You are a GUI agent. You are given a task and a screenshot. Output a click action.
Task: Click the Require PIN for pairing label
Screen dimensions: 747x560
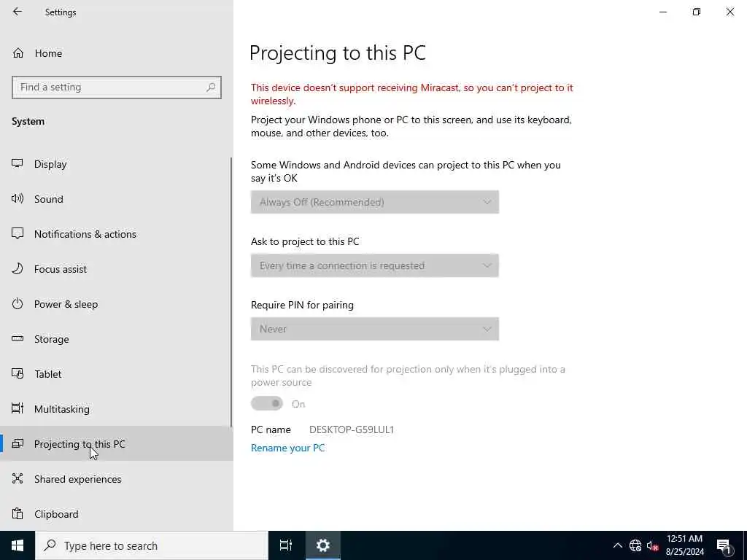(x=303, y=305)
